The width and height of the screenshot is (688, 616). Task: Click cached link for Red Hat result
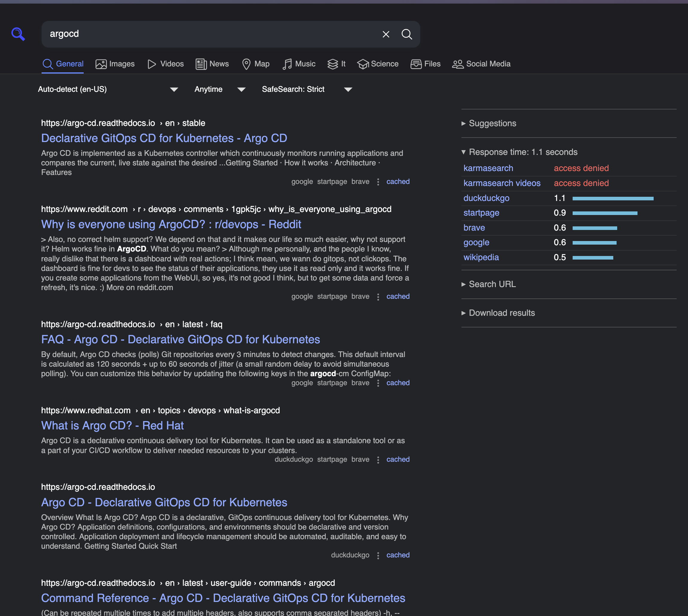pyautogui.click(x=398, y=460)
